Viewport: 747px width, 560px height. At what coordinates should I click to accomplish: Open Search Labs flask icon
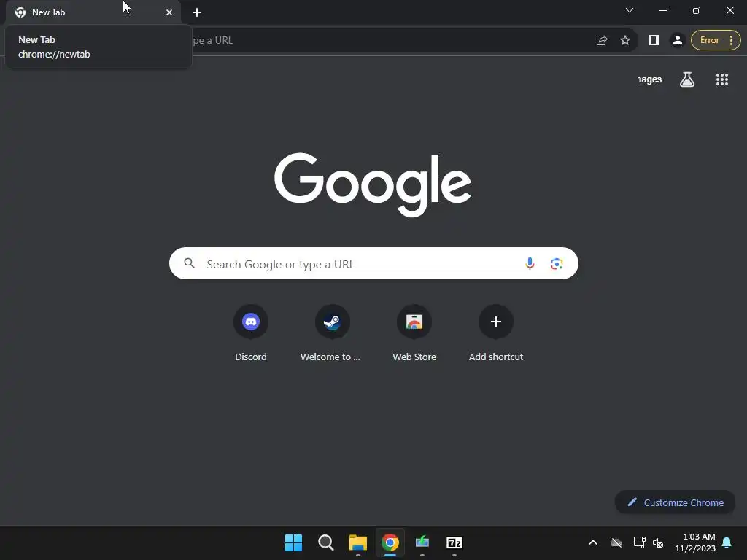coord(687,79)
